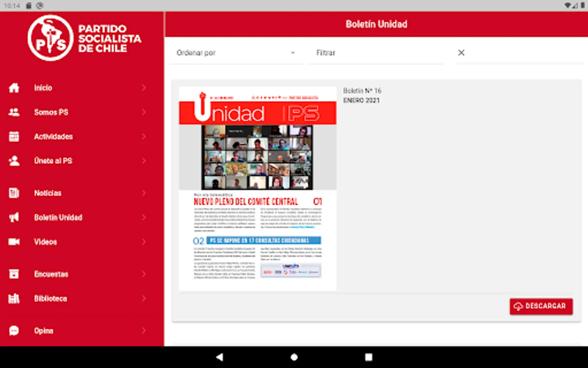Clear the filter with the X icon
The width and height of the screenshot is (588, 368).
pyautogui.click(x=461, y=53)
